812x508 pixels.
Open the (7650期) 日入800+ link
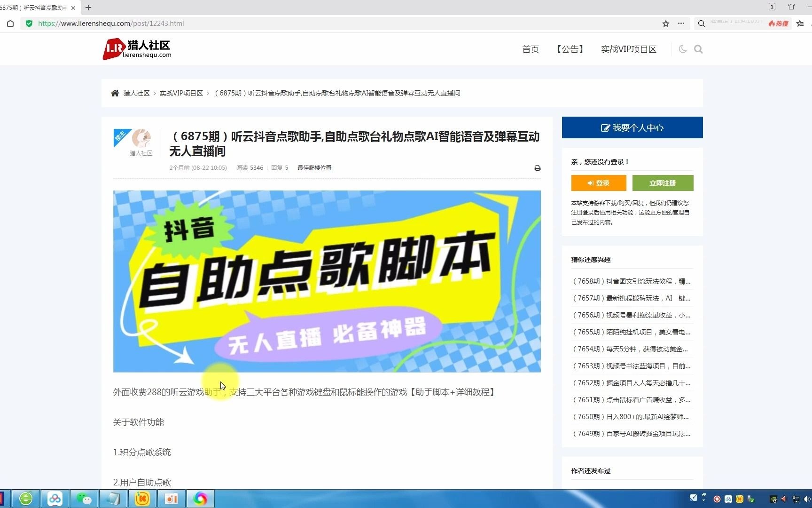point(630,417)
